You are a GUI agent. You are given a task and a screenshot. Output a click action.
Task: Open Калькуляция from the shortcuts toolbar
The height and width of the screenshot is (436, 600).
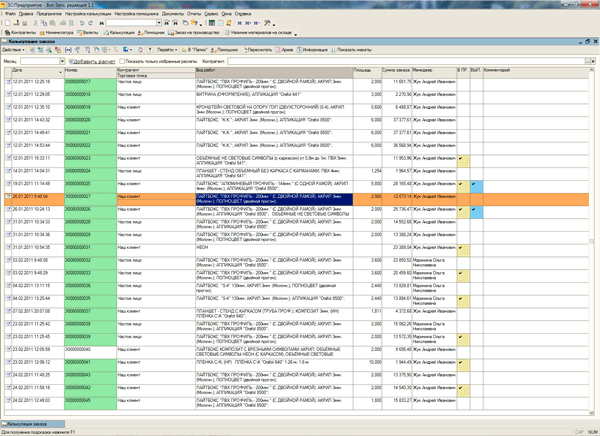(119, 33)
